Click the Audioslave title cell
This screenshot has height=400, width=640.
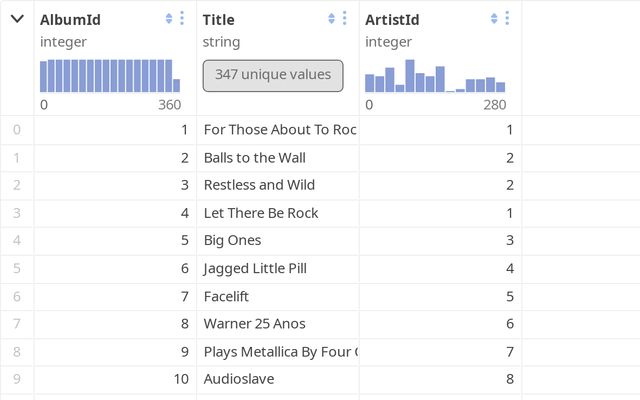tap(238, 379)
